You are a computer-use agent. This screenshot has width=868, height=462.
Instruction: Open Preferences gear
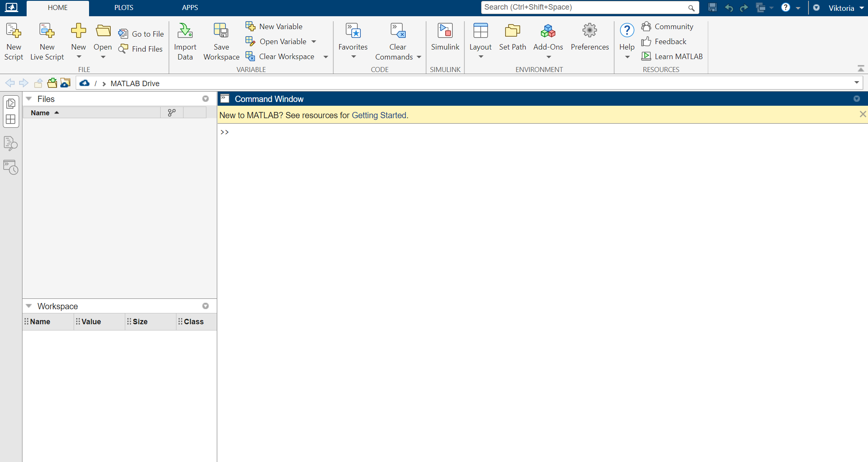(x=590, y=37)
